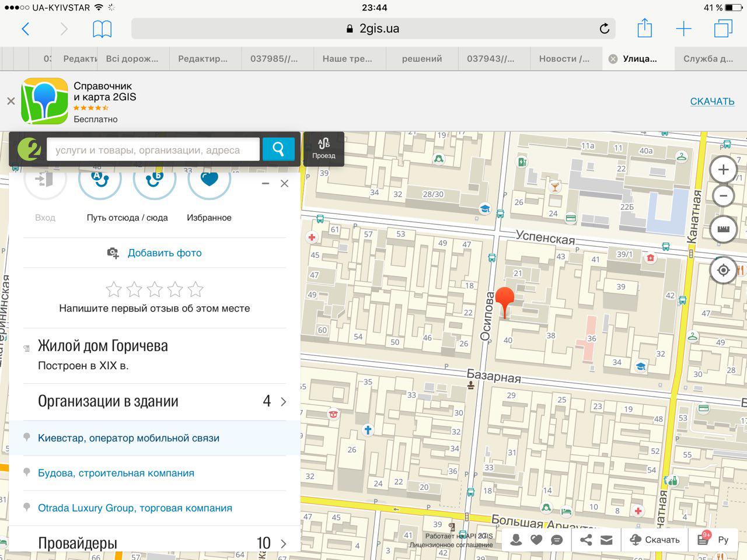Open the 2GIS app icon in banner
Viewport: 747px width, 560px height.
click(x=44, y=101)
